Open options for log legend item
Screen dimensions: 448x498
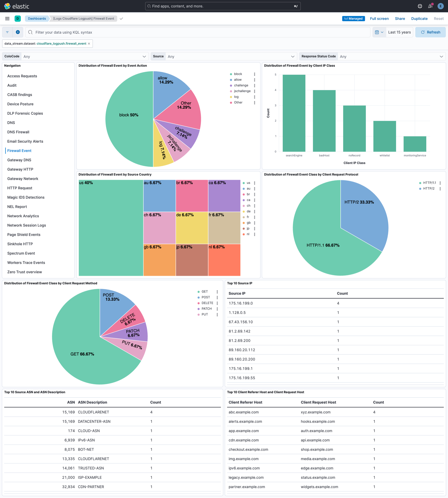point(254,97)
